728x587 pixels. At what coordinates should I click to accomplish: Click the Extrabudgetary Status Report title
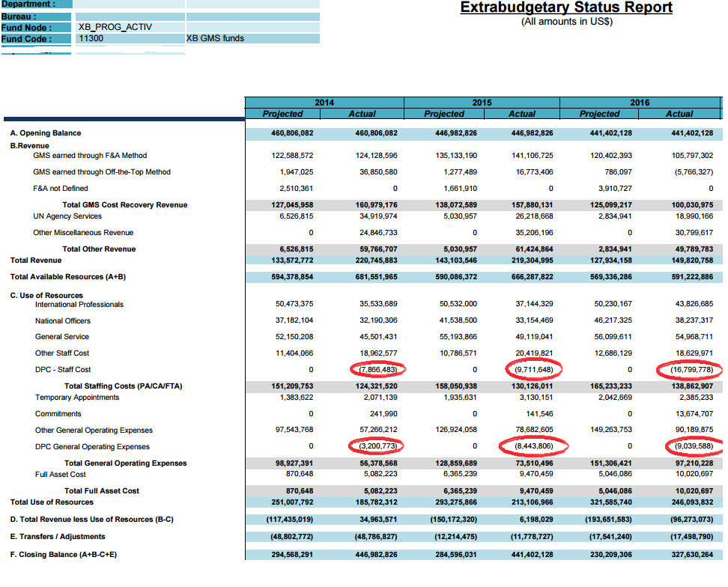coord(566,7)
